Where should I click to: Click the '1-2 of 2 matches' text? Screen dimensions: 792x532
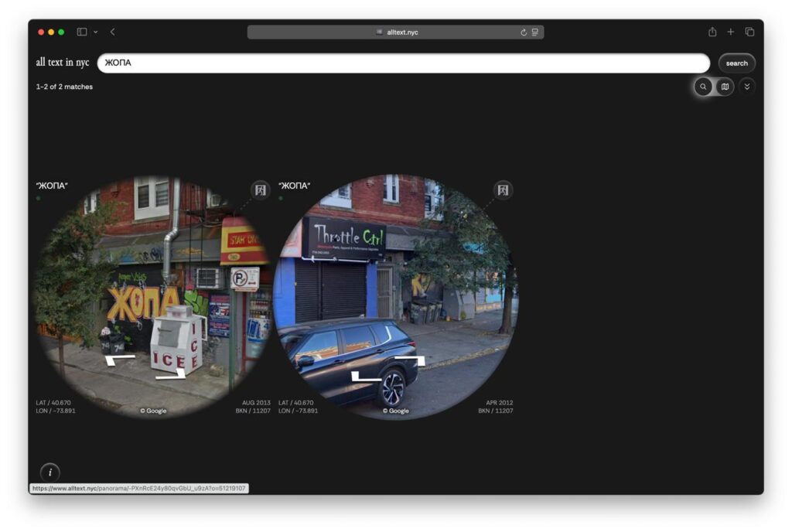tap(64, 87)
